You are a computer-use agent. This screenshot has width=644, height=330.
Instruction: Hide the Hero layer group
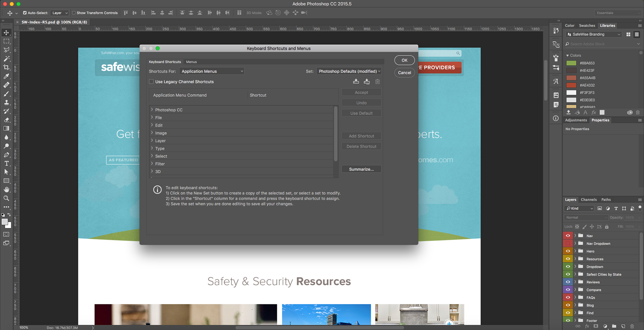pyautogui.click(x=568, y=251)
